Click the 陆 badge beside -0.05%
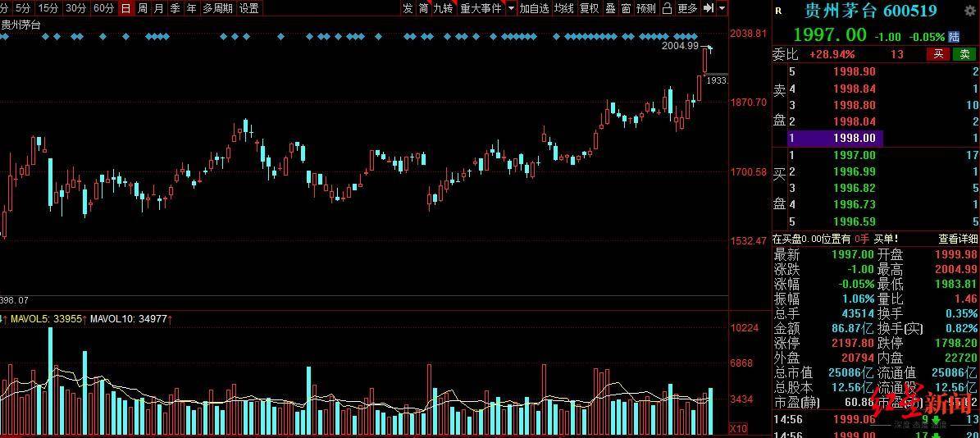Screen dimensions: 980x438 954,36
